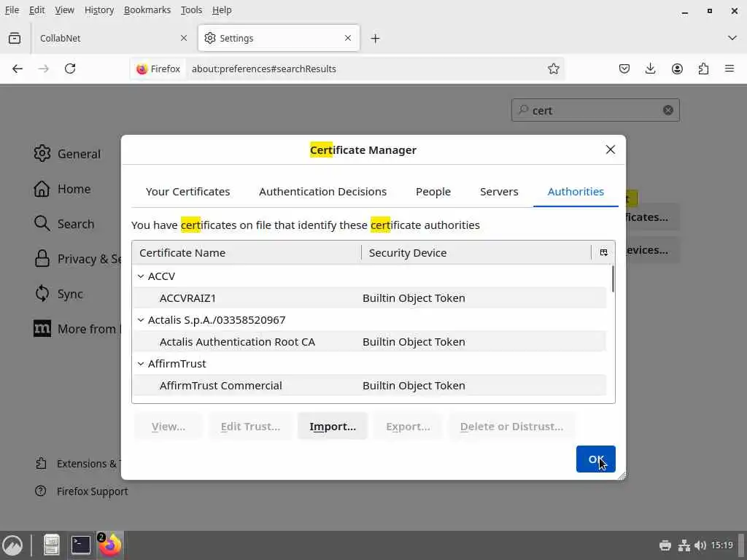Sort by Certificate Name column header
The height and width of the screenshot is (560, 747).
pyautogui.click(x=247, y=252)
